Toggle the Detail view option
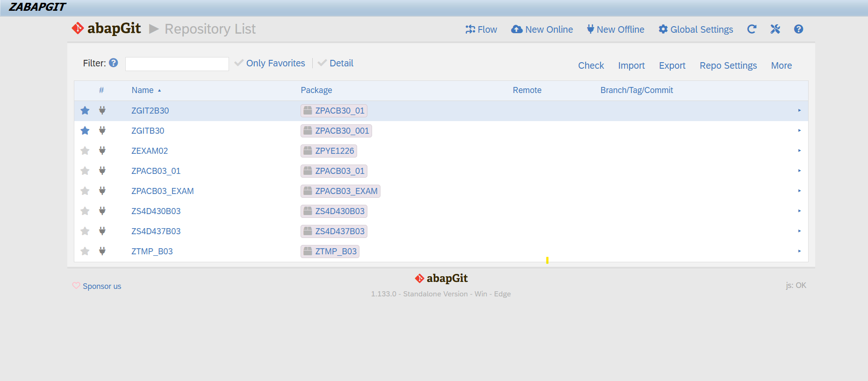Image resolution: width=868 pixels, height=381 pixels. coord(336,63)
